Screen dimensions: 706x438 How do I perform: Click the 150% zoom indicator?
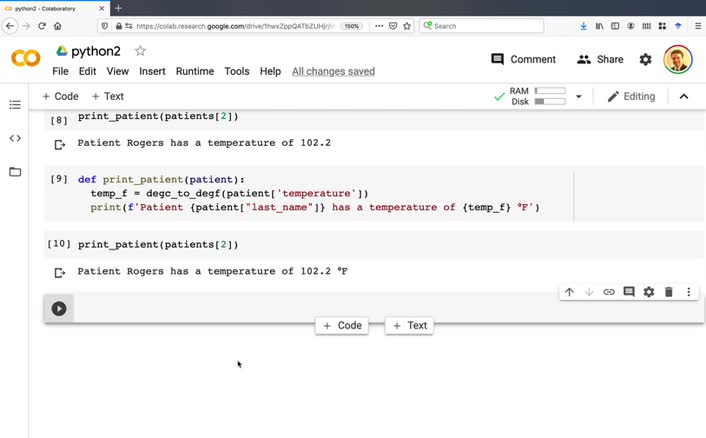tap(351, 26)
